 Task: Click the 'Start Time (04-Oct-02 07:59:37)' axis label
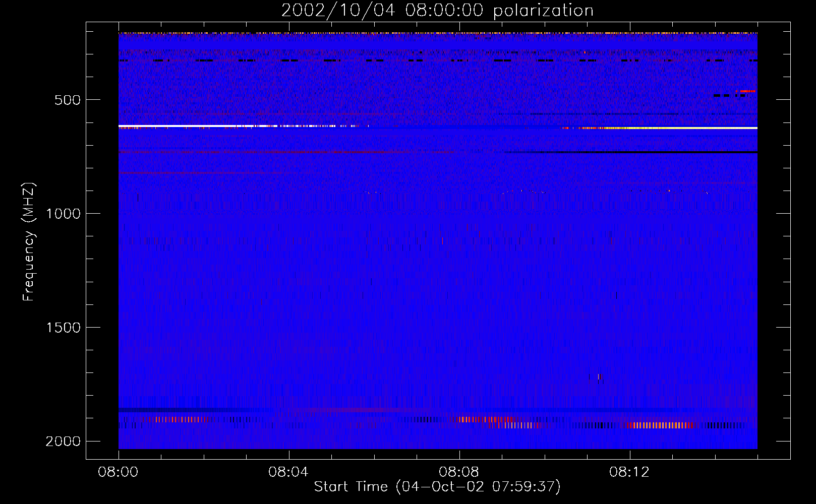437,487
